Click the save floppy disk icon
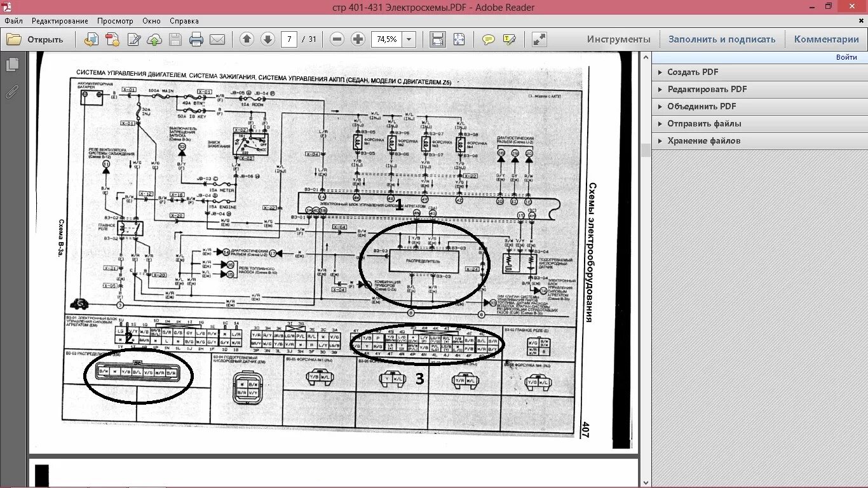Viewport: 868px width, 488px height. click(x=175, y=39)
